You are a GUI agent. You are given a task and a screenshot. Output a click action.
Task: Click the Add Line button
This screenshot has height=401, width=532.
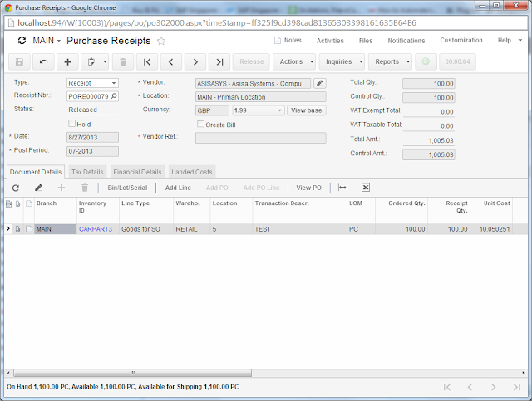point(178,188)
